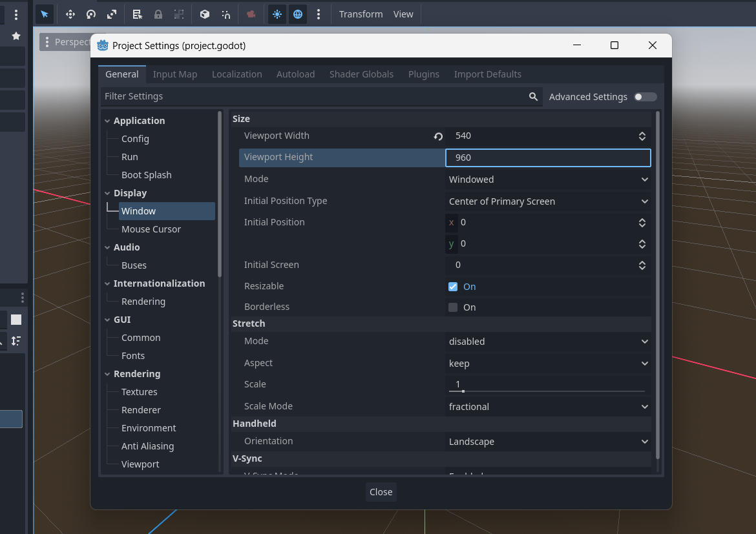
Task: Enable the Borderless checkbox
Action: coord(453,307)
